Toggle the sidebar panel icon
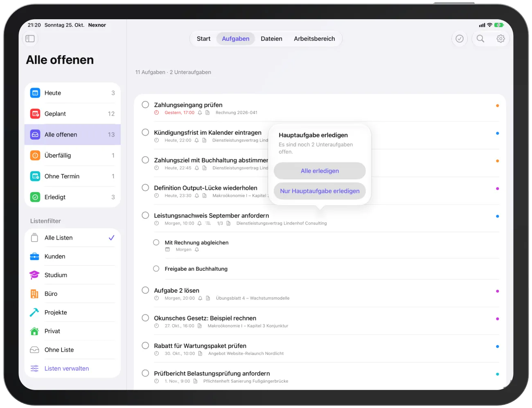The image size is (532, 408). click(30, 38)
